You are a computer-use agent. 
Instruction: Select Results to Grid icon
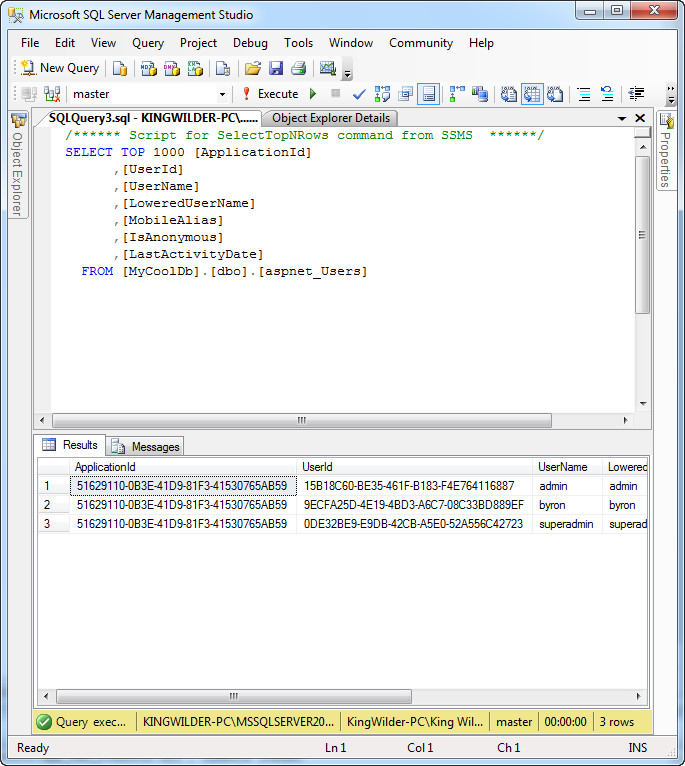click(x=532, y=94)
